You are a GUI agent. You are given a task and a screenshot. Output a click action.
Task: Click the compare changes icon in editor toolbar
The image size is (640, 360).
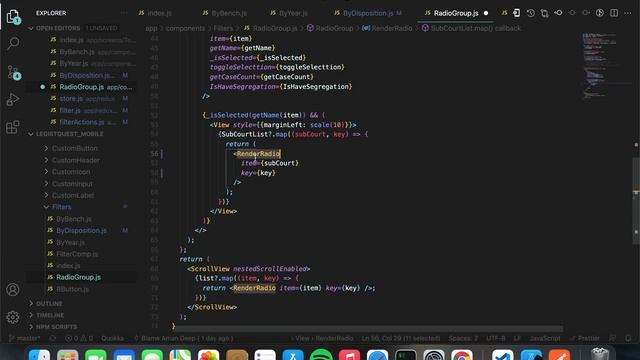tap(544, 13)
